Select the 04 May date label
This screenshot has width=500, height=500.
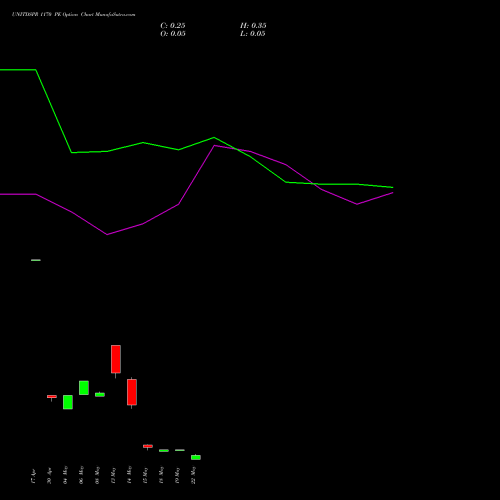[x=65, y=475]
